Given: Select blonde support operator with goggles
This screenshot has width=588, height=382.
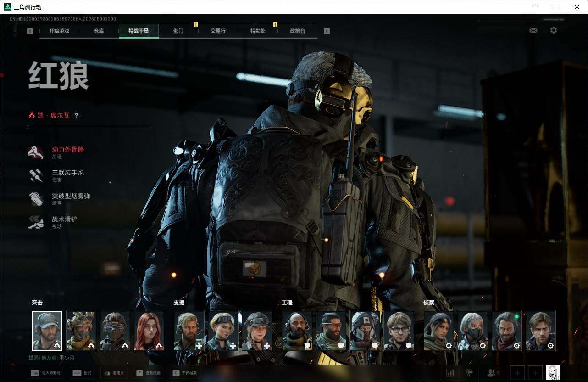Looking at the screenshot, I should (x=223, y=331).
